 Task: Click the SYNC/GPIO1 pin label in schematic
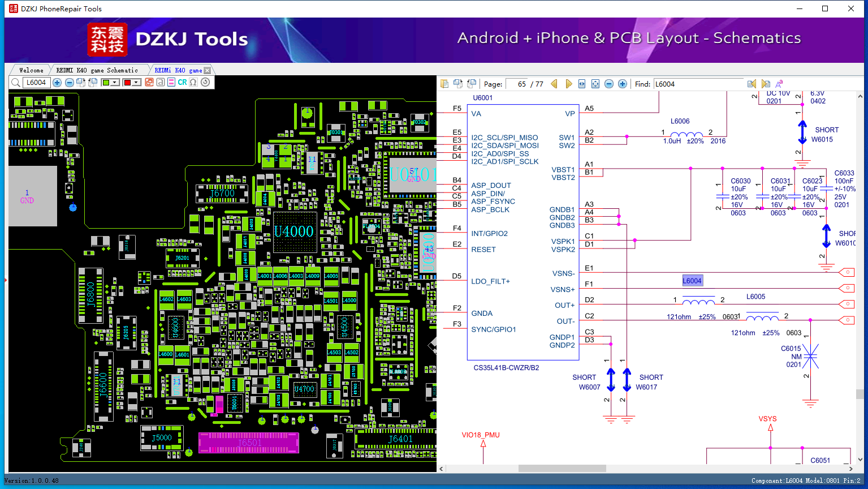[x=494, y=329]
